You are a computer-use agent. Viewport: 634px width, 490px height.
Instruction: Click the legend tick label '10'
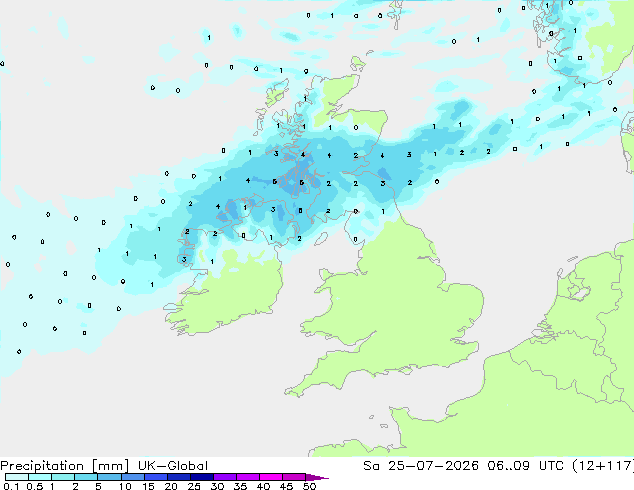coord(125,486)
